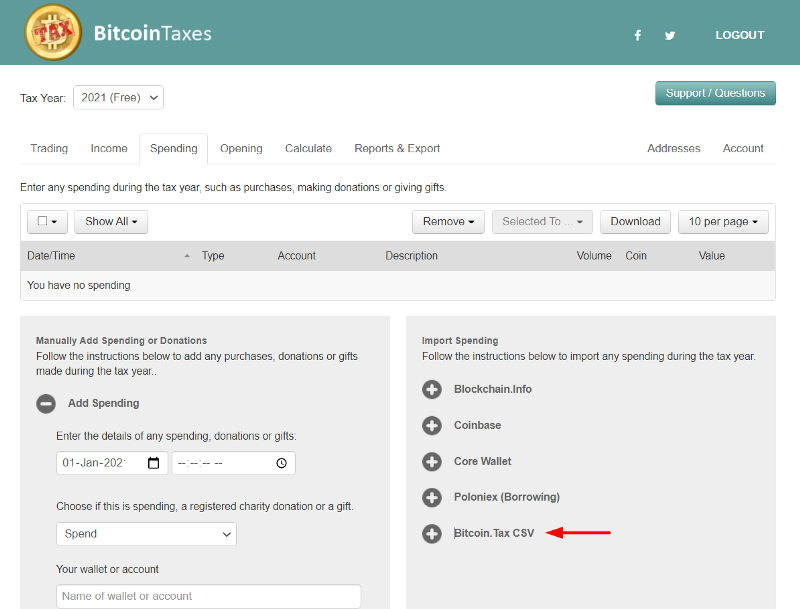Tick the select-all checkbox in the table toolbar
The width and height of the screenshot is (800, 609).
coord(43,221)
